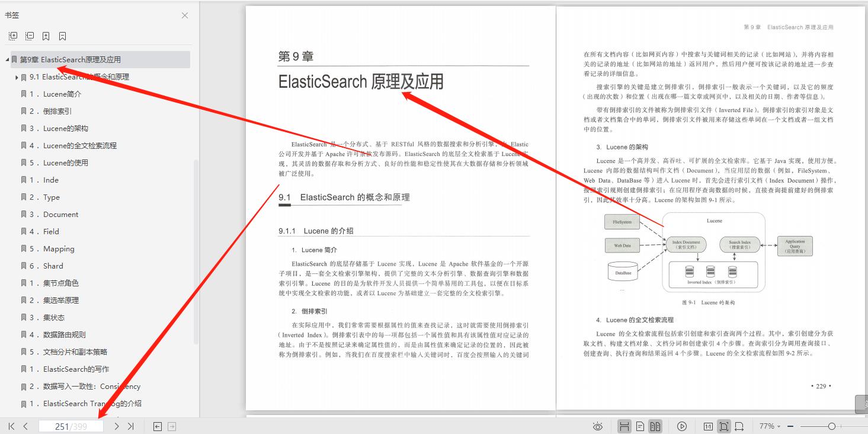This screenshot has height=434, width=868.
Task: Click the Lucene architecture diagram figure
Action: point(709,253)
